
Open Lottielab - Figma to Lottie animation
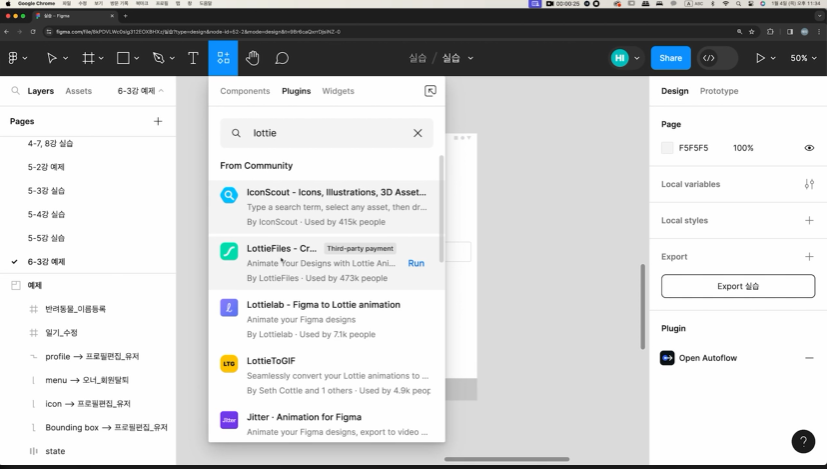327,319
